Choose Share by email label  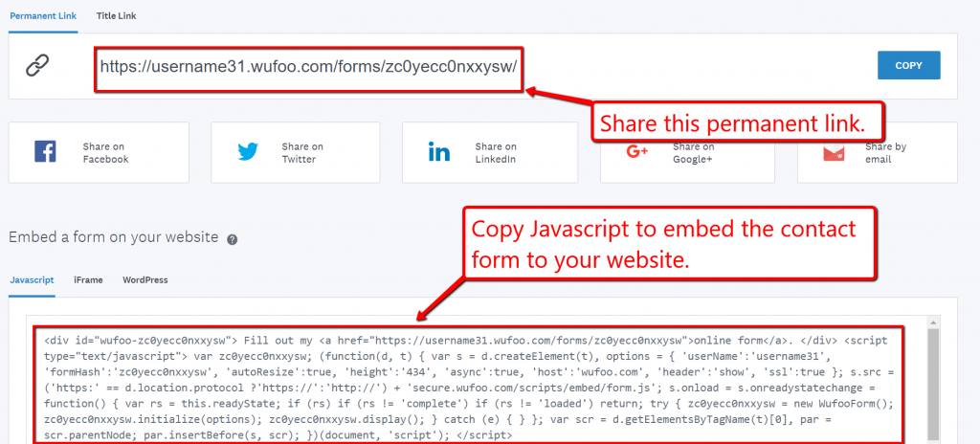click(885, 152)
